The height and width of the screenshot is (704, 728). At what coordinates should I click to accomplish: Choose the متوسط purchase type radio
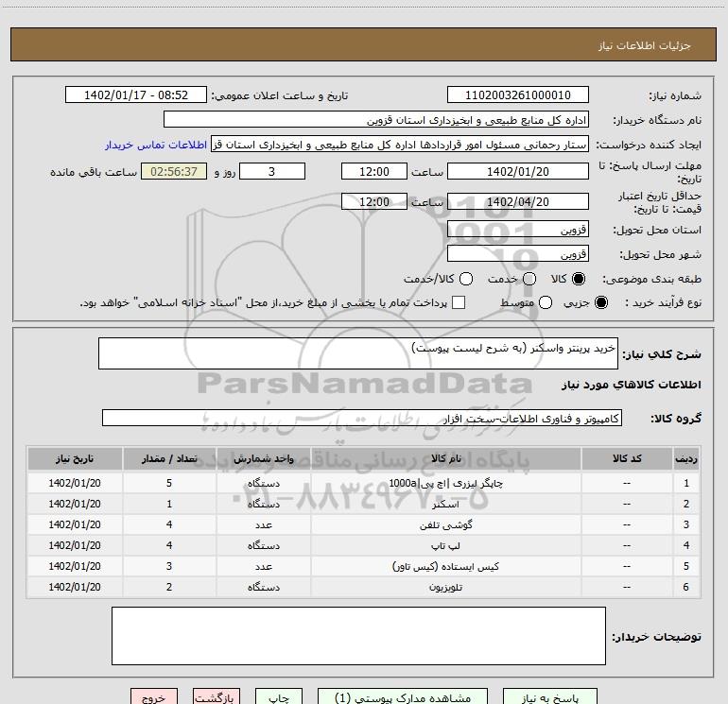(546, 302)
